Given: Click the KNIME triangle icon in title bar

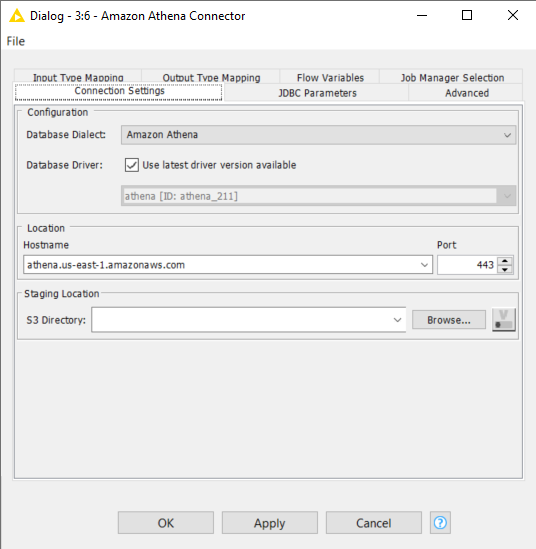Looking at the screenshot, I should point(16,16).
